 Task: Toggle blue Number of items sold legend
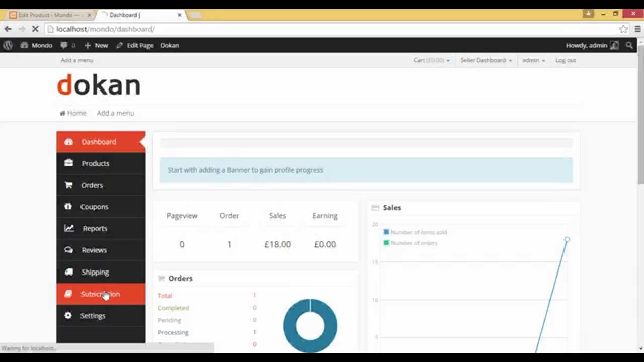[x=415, y=232]
